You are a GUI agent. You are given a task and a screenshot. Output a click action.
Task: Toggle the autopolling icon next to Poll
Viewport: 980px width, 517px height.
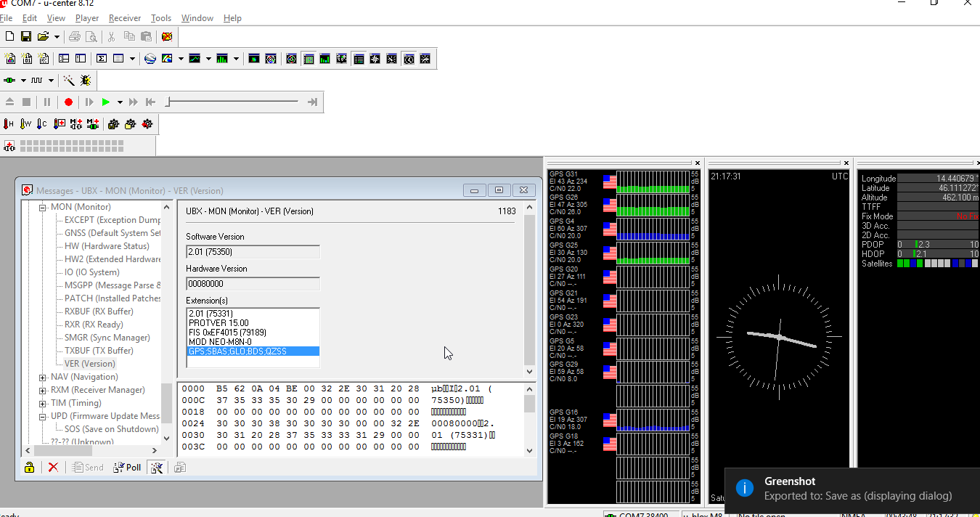point(156,467)
